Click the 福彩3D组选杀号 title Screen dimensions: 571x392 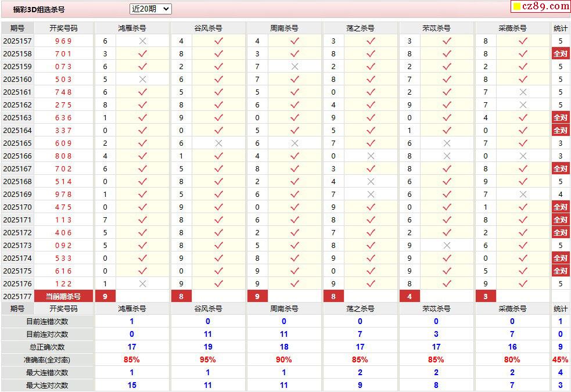[39, 10]
